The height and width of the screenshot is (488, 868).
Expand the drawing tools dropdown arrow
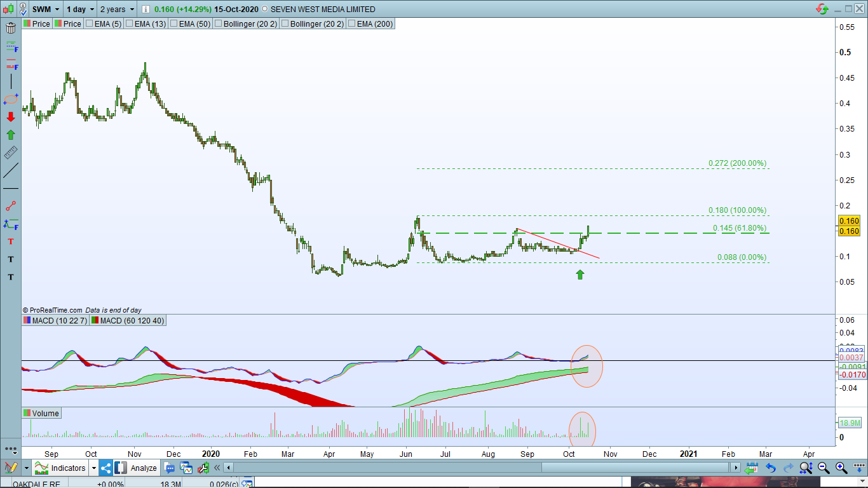coord(26,468)
